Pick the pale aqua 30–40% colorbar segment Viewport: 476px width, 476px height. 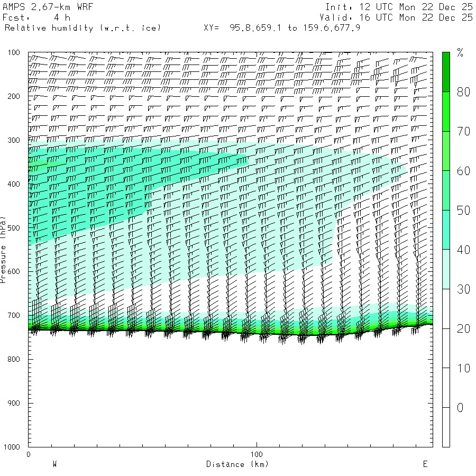[446, 269]
